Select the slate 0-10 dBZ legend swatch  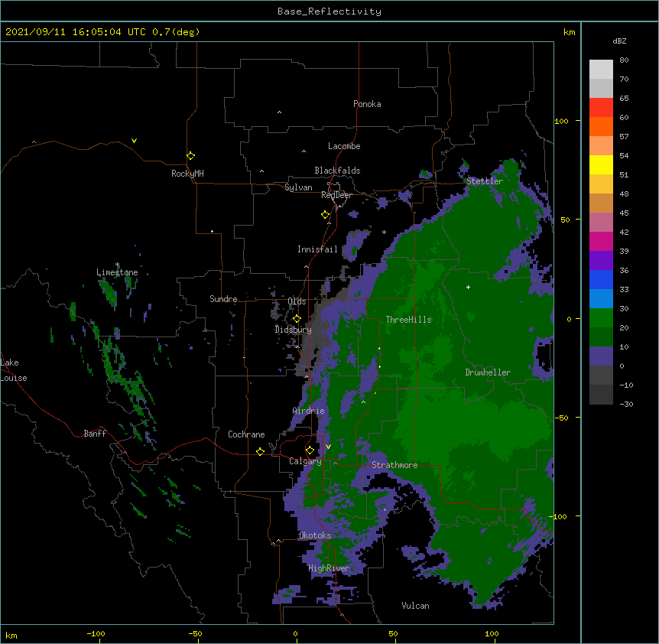601,356
